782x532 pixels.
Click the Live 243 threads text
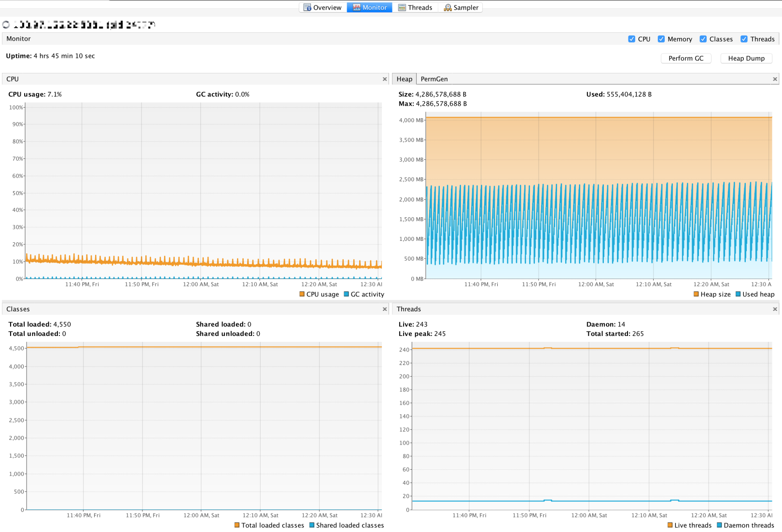(x=413, y=324)
